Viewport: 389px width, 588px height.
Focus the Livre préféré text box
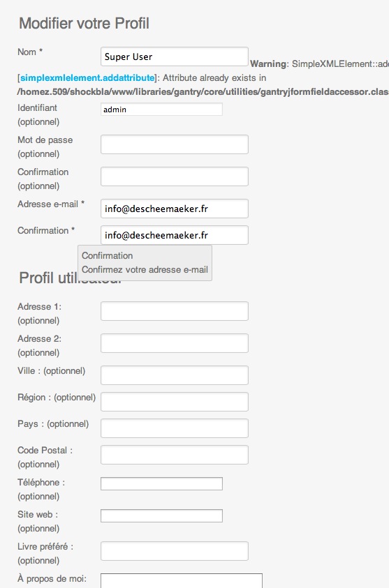[x=174, y=551]
